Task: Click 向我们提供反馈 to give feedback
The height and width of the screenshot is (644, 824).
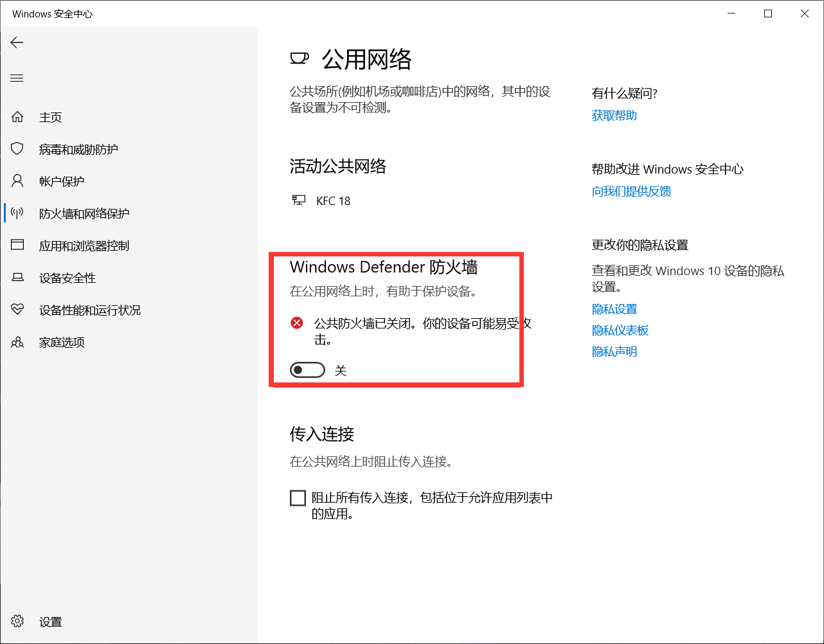Action: point(631,191)
